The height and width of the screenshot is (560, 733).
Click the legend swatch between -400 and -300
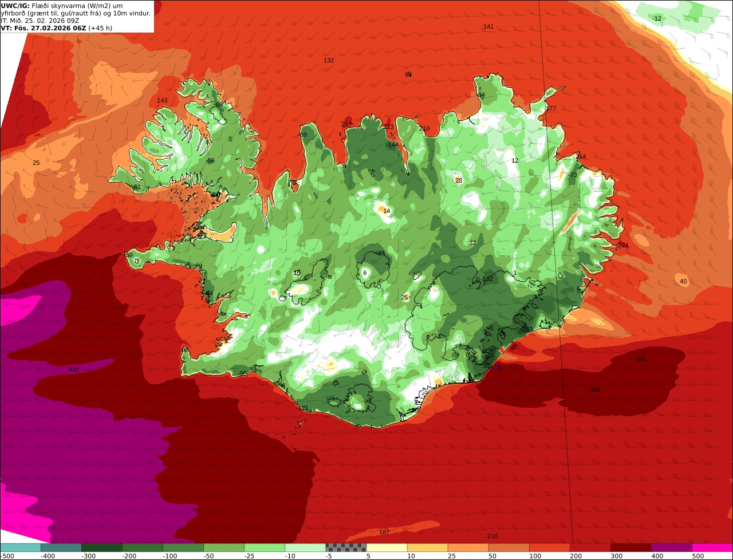(61, 547)
